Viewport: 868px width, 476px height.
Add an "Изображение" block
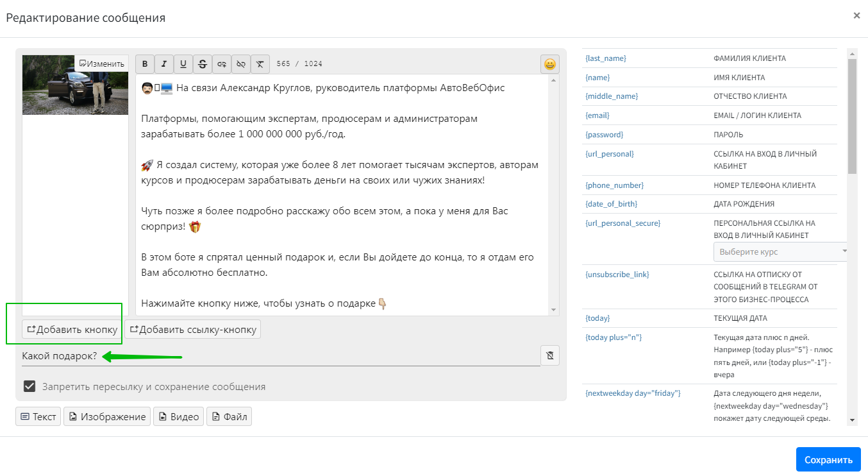(x=107, y=417)
